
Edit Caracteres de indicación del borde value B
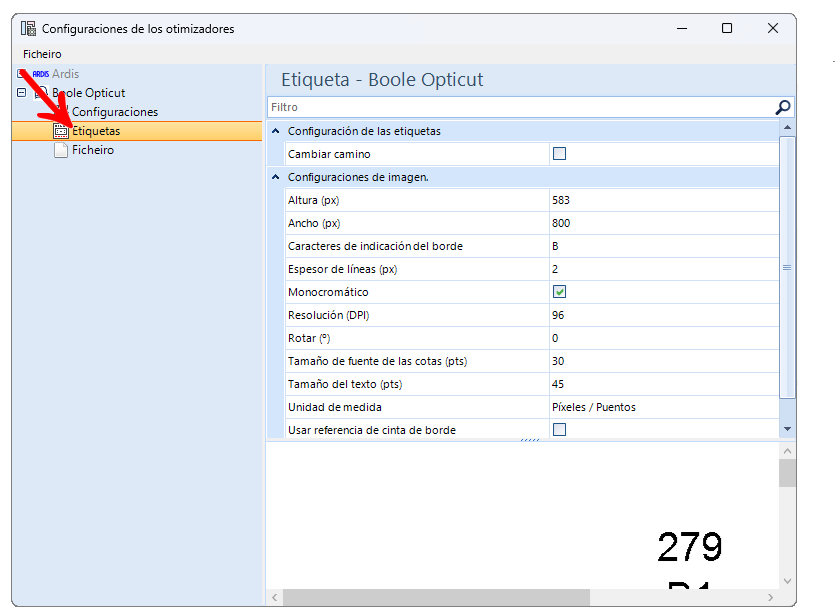(x=664, y=246)
